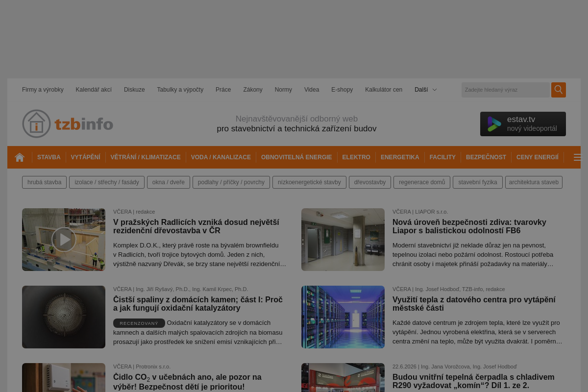Open the hamburger menu in orange bar
588x392 pixels.
pyautogui.click(x=577, y=157)
